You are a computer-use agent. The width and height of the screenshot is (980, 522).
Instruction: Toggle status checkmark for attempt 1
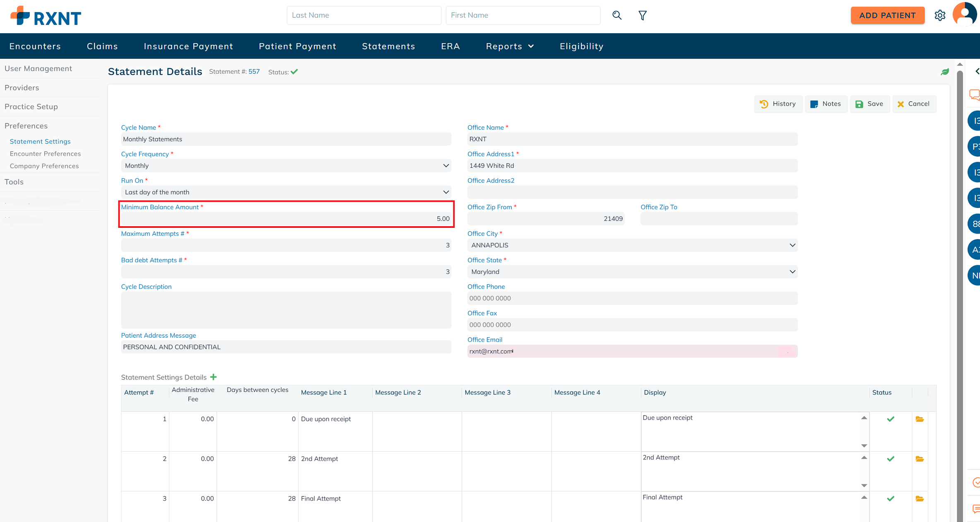(x=891, y=419)
